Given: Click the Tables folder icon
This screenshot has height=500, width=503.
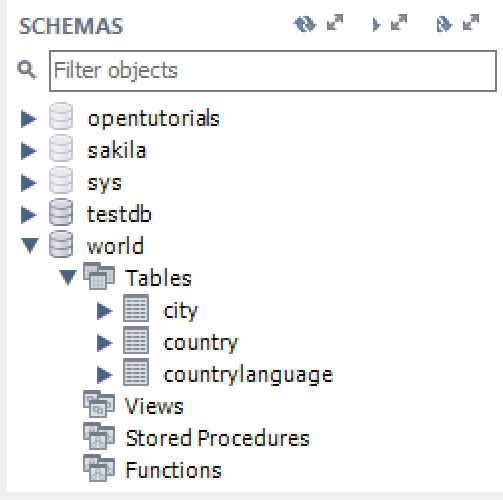Looking at the screenshot, I should (99, 276).
